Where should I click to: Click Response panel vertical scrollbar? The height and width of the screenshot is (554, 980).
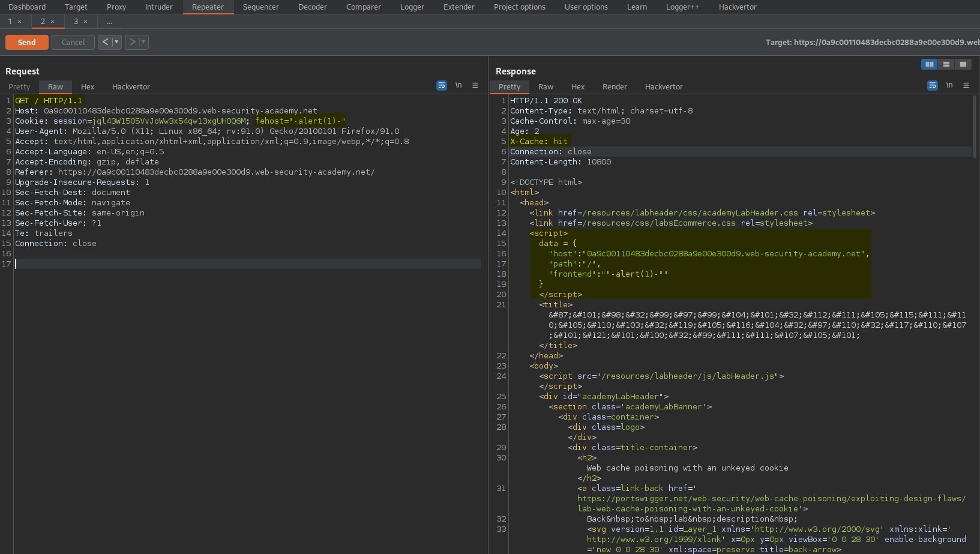975,126
